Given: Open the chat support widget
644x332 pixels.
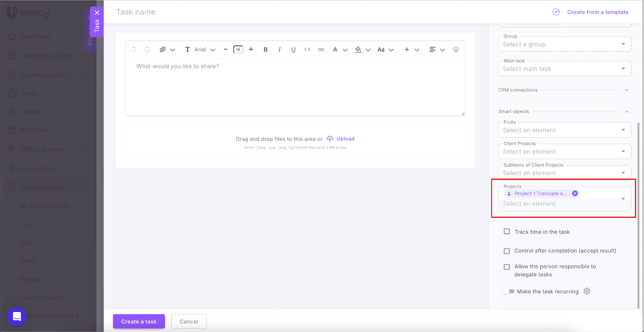Looking at the screenshot, I should pos(17,317).
